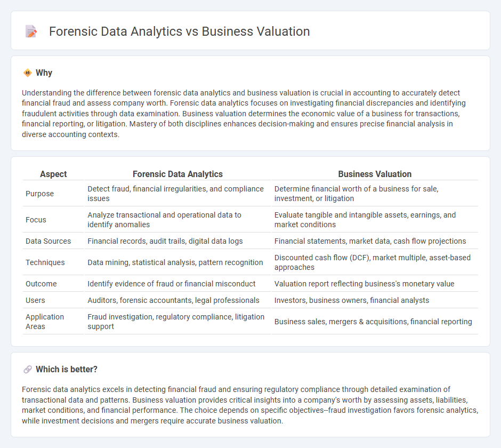Select the Users row label

tap(35, 300)
